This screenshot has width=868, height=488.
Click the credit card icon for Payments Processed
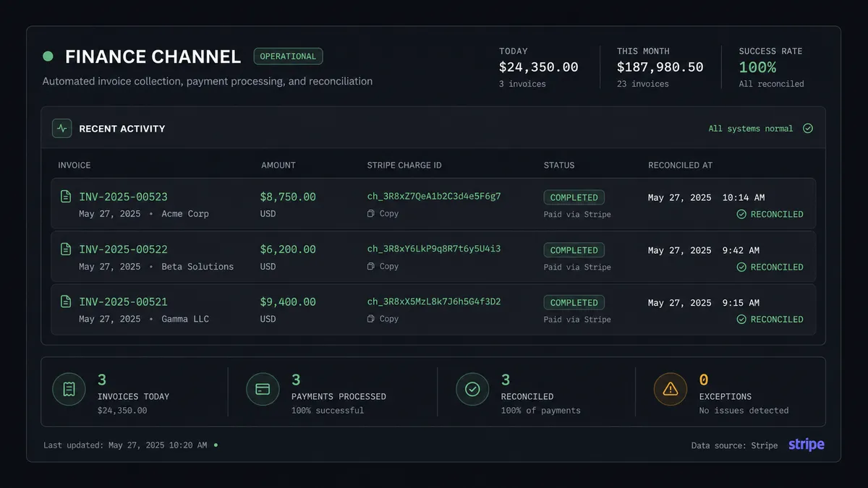[263, 390]
